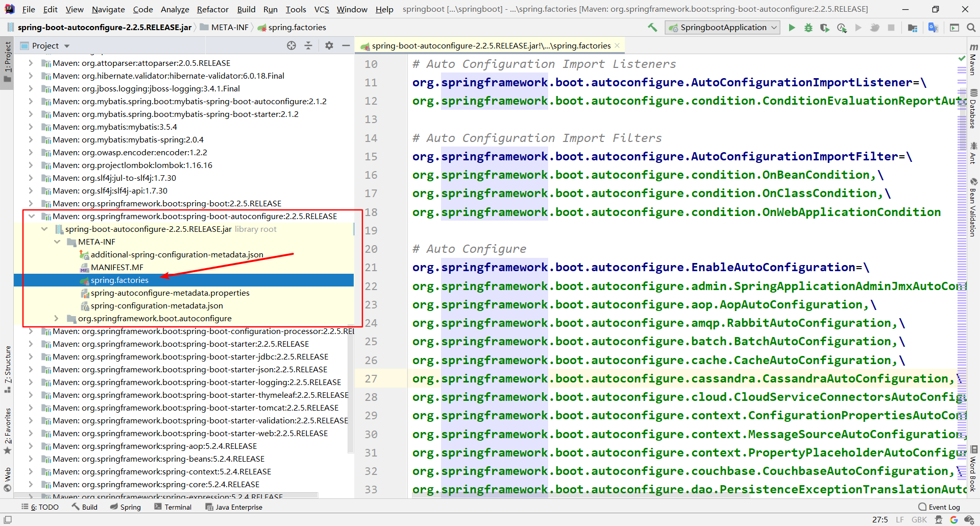This screenshot has height=526, width=980.
Task: Open Project Structure dialog icon
Action: pyautogui.click(x=913, y=28)
